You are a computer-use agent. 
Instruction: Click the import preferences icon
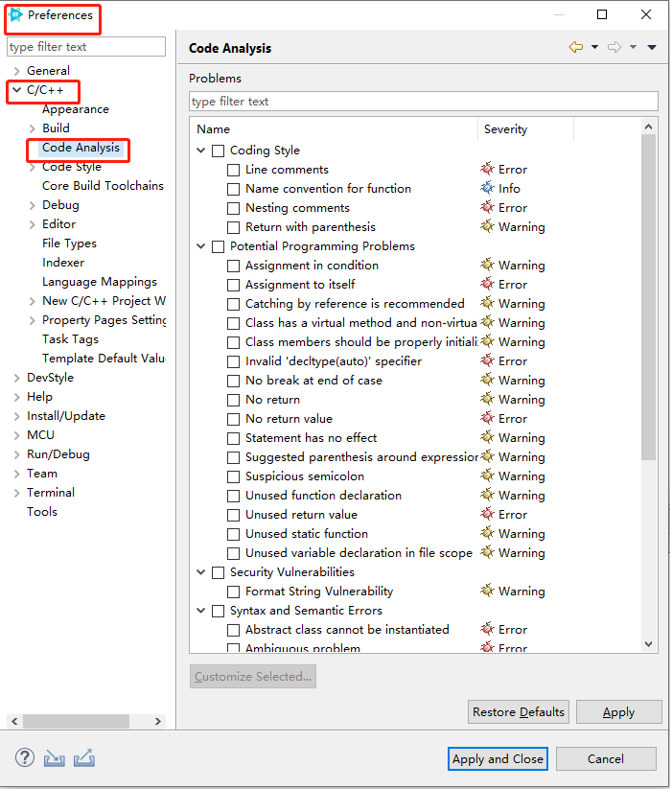click(54, 757)
